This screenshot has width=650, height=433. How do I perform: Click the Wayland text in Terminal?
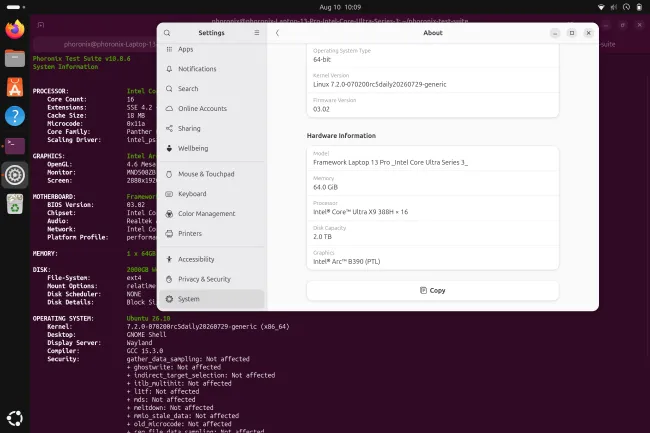point(139,343)
